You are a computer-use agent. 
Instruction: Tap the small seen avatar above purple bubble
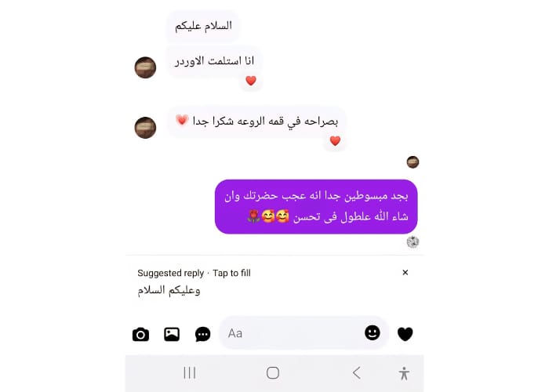(413, 162)
